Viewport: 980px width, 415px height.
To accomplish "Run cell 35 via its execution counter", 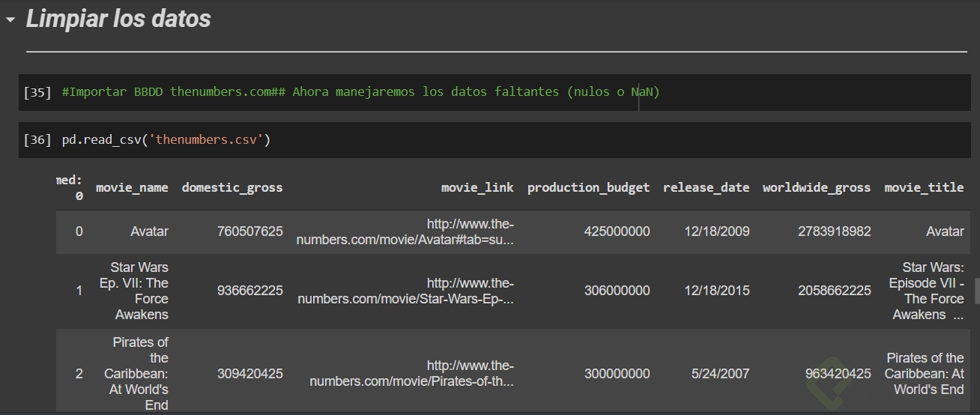I will tap(38, 92).
